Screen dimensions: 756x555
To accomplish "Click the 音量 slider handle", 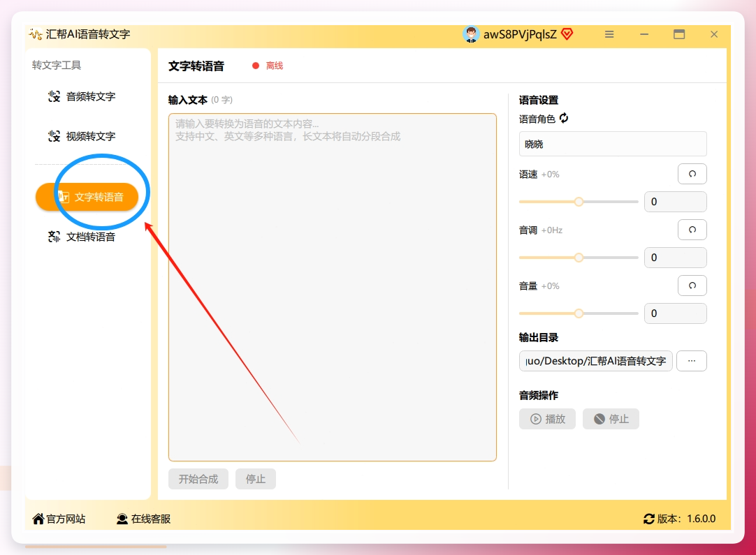I will pos(579,313).
